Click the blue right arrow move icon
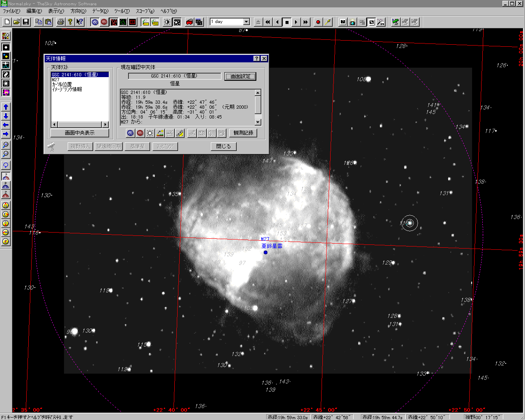Image resolution: width=525 pixels, height=420 pixels. (x=6, y=134)
